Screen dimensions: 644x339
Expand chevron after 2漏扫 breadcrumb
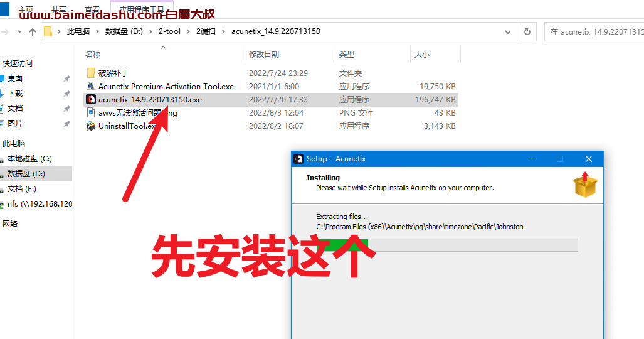[x=223, y=31]
